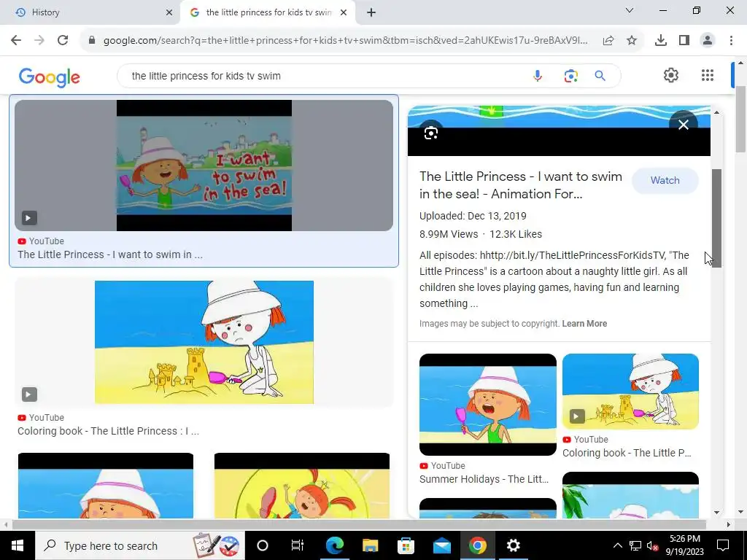Open the Learn More copyright link

tap(584, 324)
